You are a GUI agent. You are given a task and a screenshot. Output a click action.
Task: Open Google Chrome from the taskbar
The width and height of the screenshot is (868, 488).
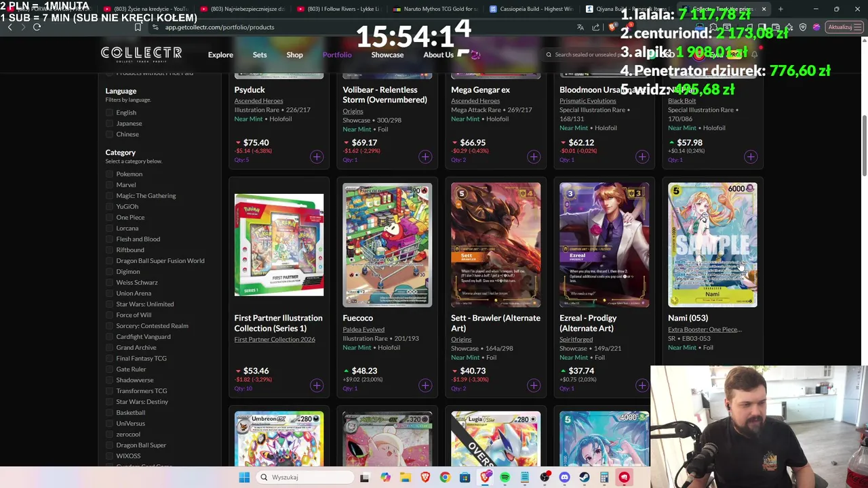pyautogui.click(x=445, y=477)
